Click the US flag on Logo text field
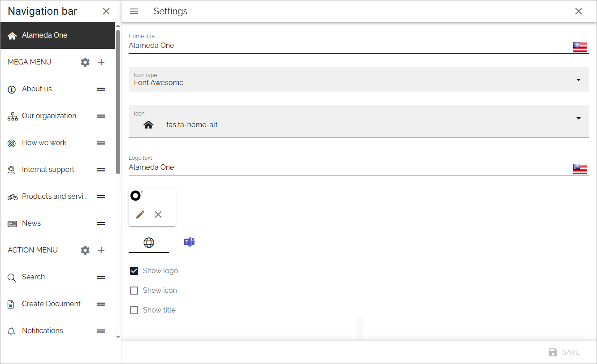Viewport: 597px width, 364px height. click(580, 169)
